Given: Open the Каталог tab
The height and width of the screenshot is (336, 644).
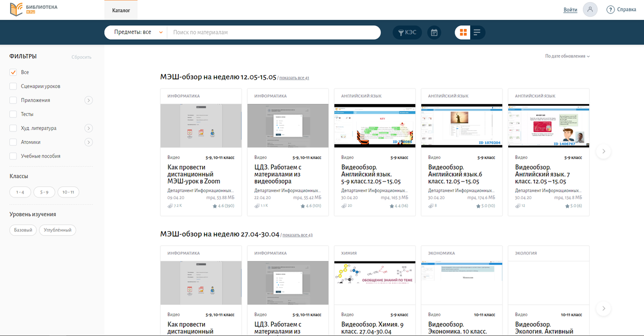Looking at the screenshot, I should (121, 10).
